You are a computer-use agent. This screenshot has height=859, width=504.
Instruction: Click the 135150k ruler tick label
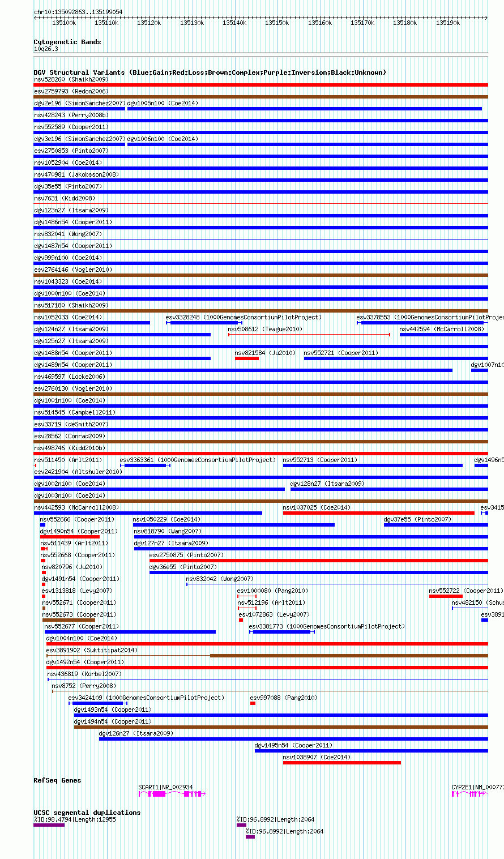(277, 23)
